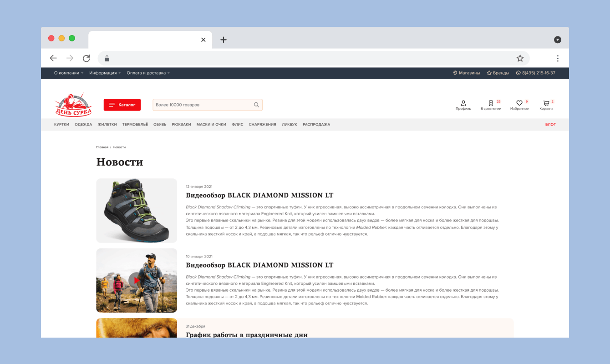Open a new browser tab
The width and height of the screenshot is (610, 364).
[x=224, y=40]
